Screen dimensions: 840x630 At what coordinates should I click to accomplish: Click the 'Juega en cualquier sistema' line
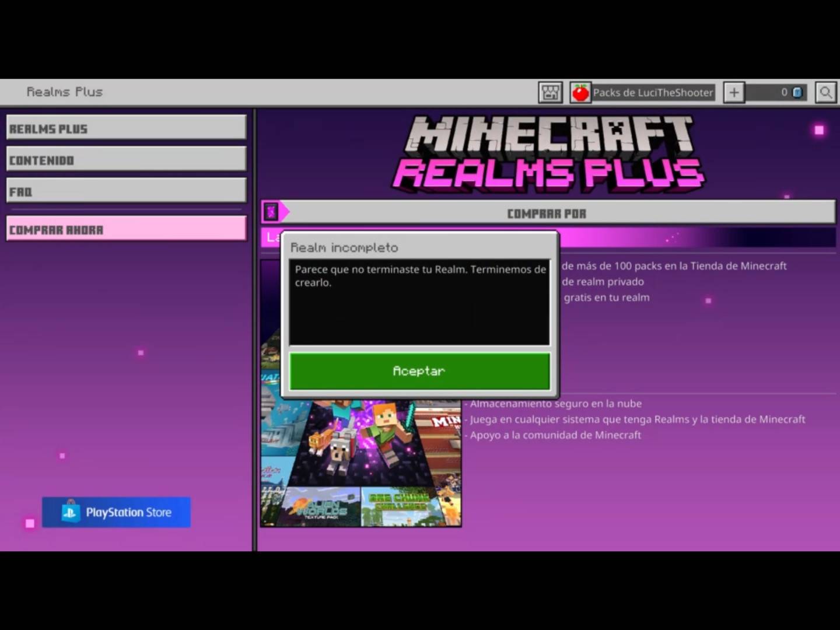(638, 419)
